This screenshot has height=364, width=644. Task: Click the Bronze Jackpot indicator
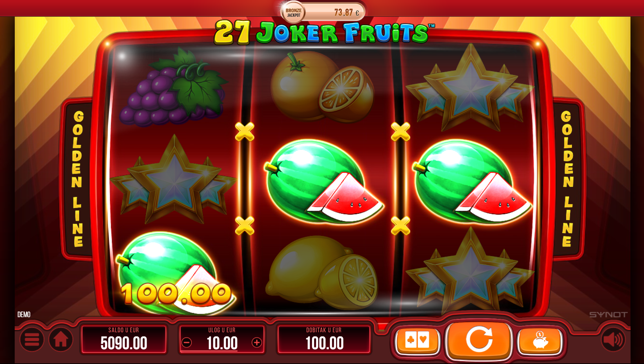coord(323,12)
